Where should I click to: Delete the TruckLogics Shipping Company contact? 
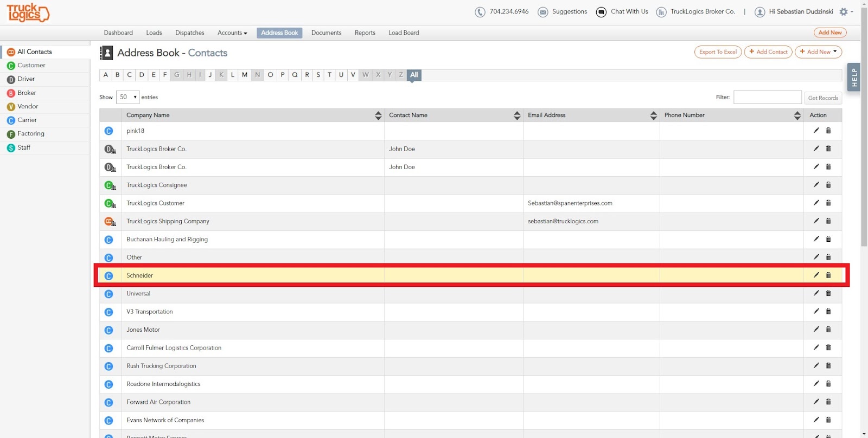click(828, 221)
